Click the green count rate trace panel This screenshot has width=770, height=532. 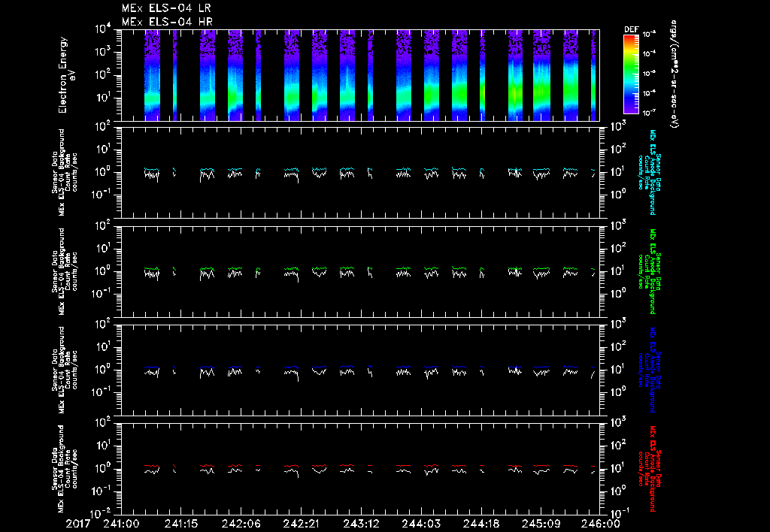[360, 271]
